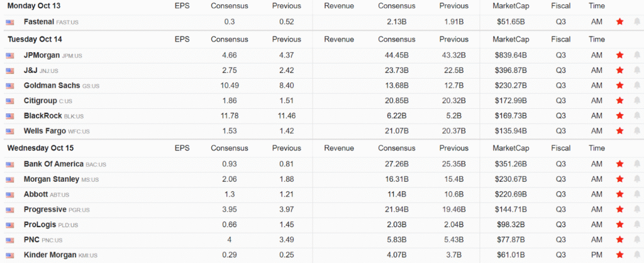The width and height of the screenshot is (644, 263).
Task: Click the red star in the Fastenal row
Action: 620,21
